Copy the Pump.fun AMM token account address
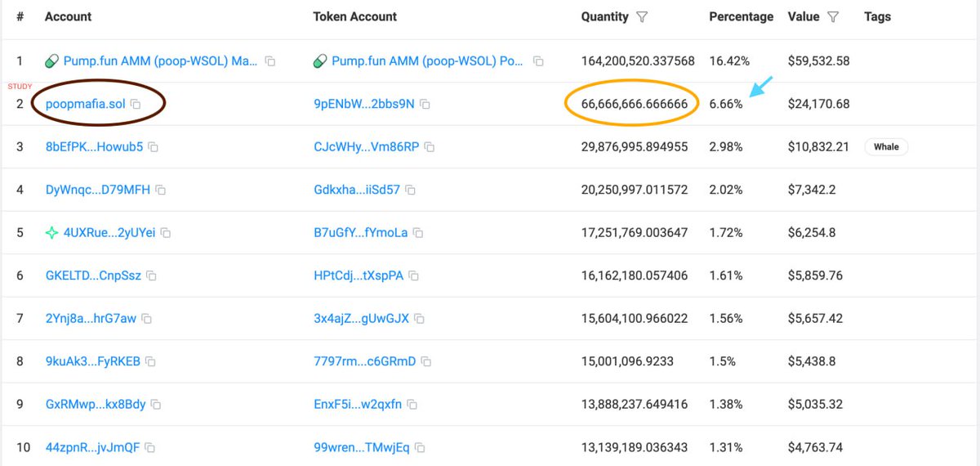This screenshot has width=980, height=466. tap(538, 61)
